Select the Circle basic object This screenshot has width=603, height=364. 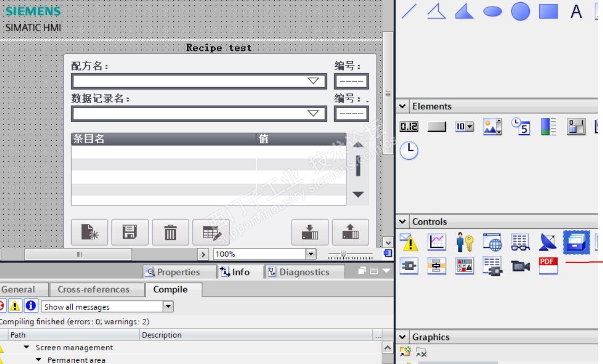[520, 11]
